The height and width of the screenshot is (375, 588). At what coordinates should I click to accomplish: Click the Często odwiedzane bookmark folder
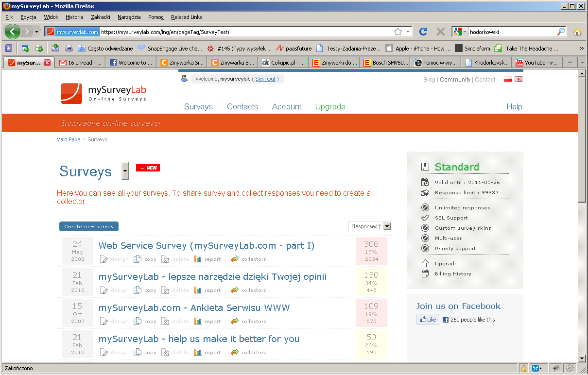click(x=105, y=48)
